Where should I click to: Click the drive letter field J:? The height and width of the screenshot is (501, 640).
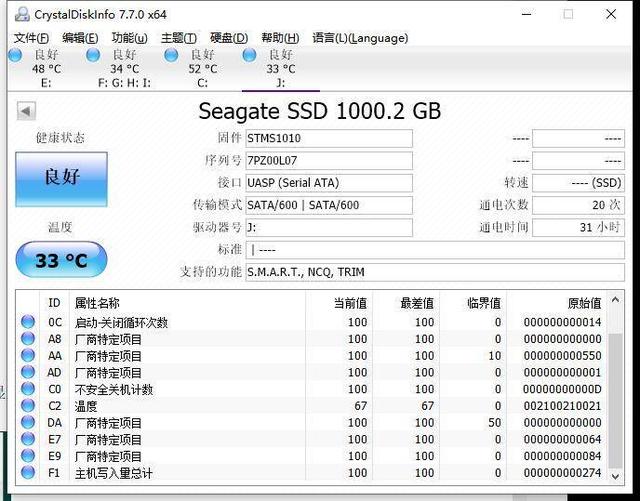pos(329,227)
